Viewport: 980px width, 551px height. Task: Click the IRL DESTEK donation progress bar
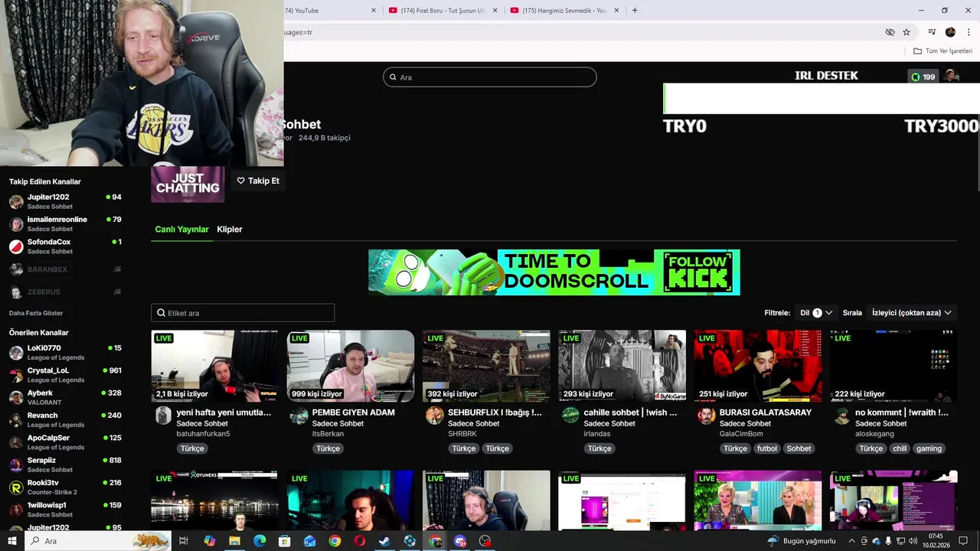click(821, 99)
